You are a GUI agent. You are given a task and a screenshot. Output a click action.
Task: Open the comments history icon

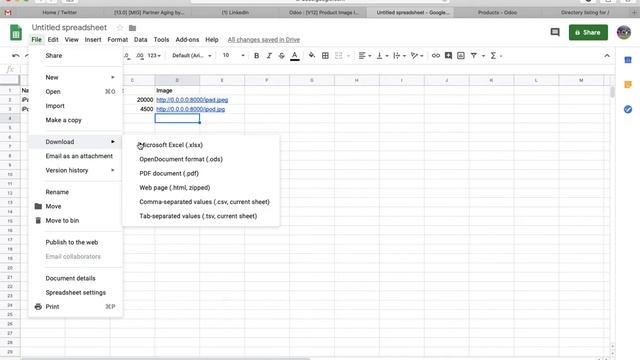[555, 32]
